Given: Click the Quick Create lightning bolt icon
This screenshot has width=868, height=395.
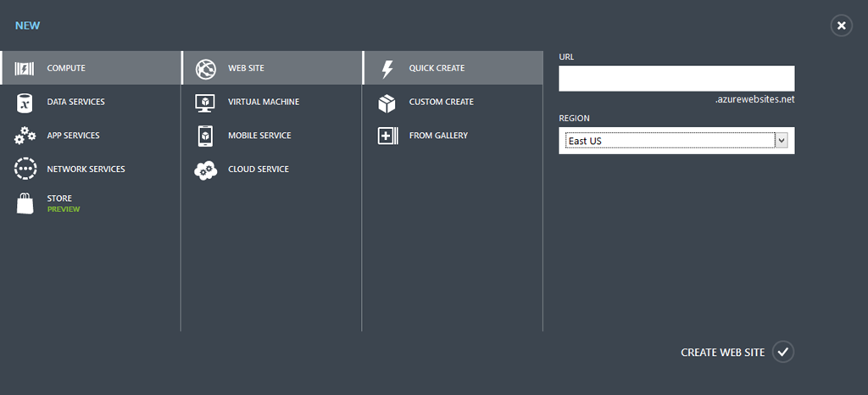Looking at the screenshot, I should point(387,69).
